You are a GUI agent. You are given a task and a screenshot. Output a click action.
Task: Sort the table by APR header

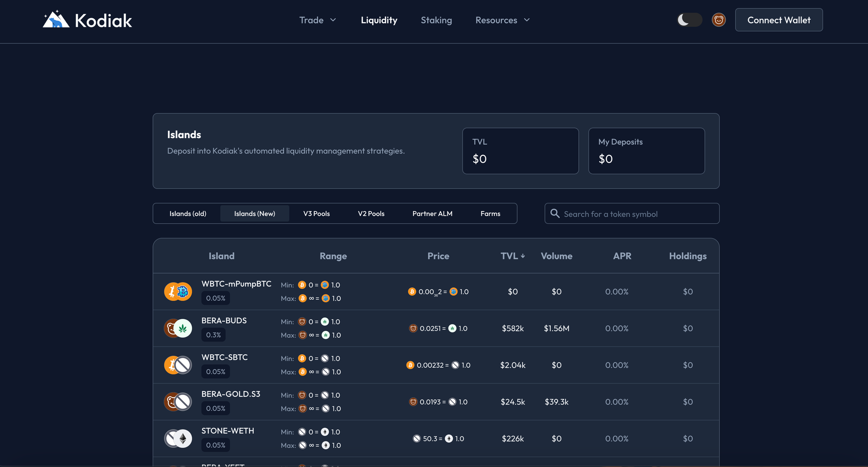point(622,256)
